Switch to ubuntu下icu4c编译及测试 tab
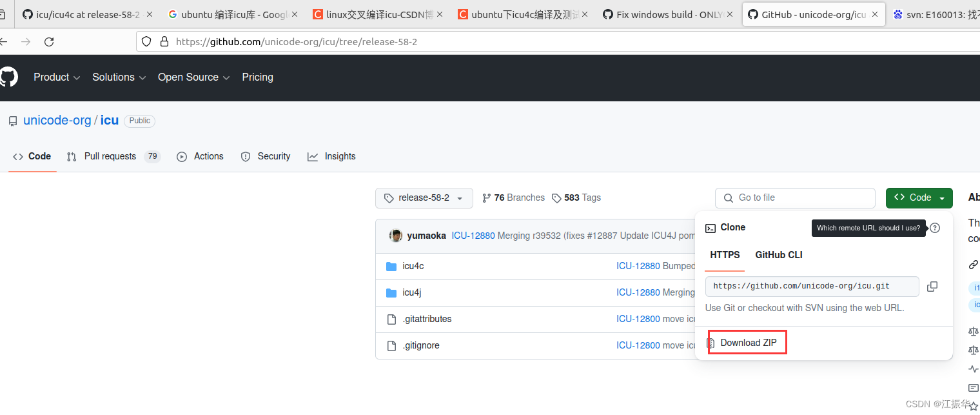 point(522,15)
